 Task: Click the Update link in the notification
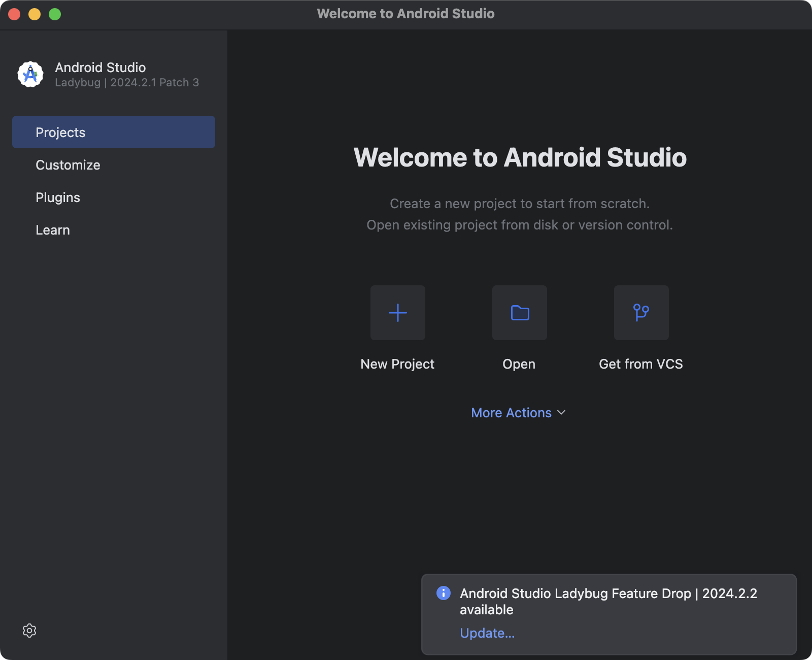pos(487,633)
